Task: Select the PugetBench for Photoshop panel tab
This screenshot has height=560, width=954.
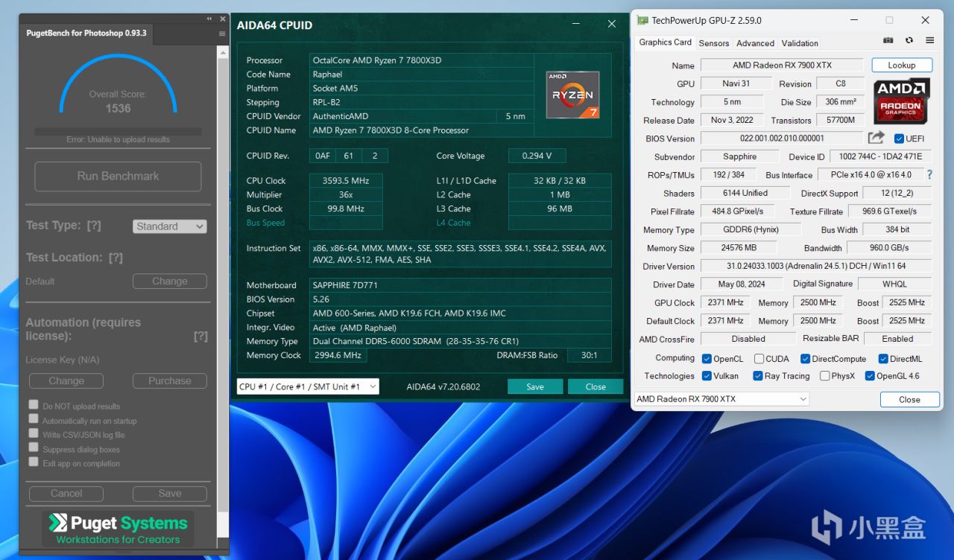Action: click(x=86, y=34)
